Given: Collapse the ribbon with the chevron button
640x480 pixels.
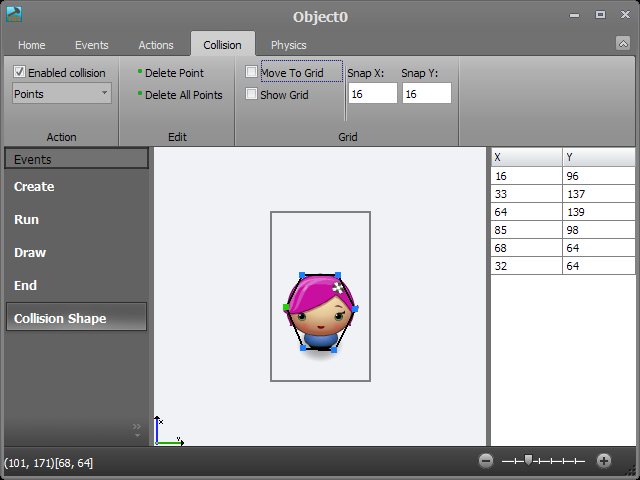Looking at the screenshot, I should (623, 43).
